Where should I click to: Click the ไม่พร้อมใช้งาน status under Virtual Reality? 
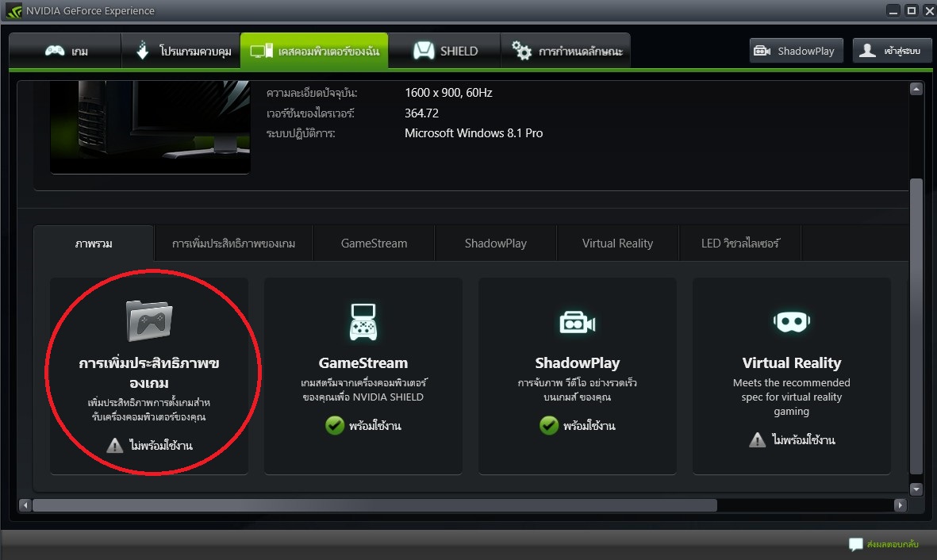click(803, 440)
